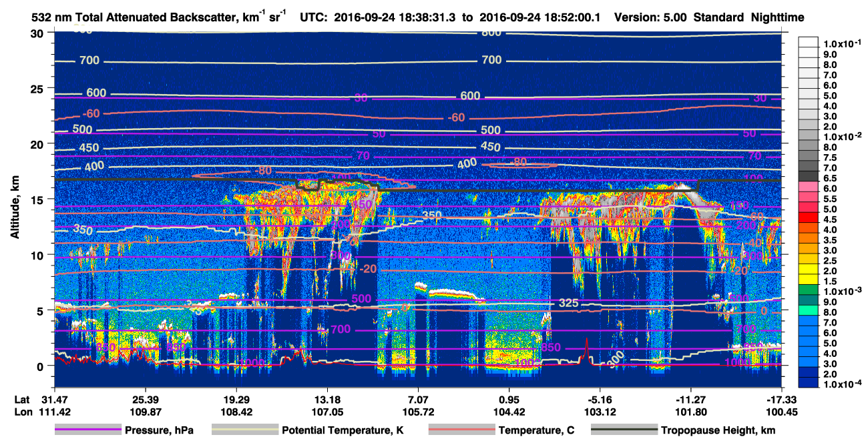Click the "Lat" row label
868x445 pixels.
(x=21, y=398)
